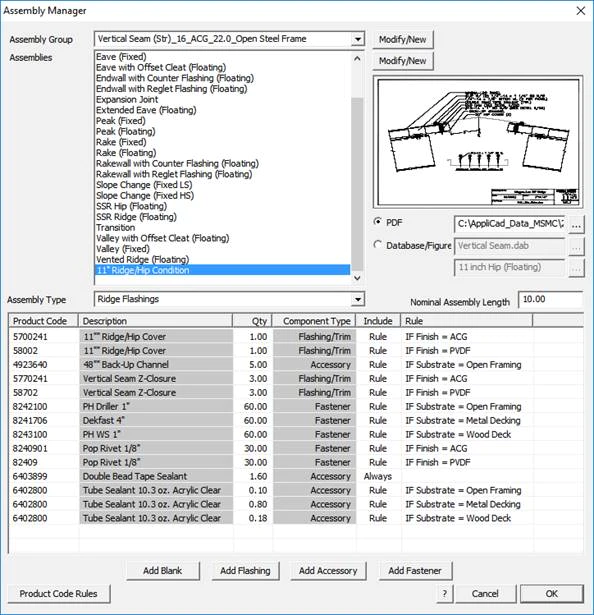Select the PDF radio button

[x=377, y=222]
